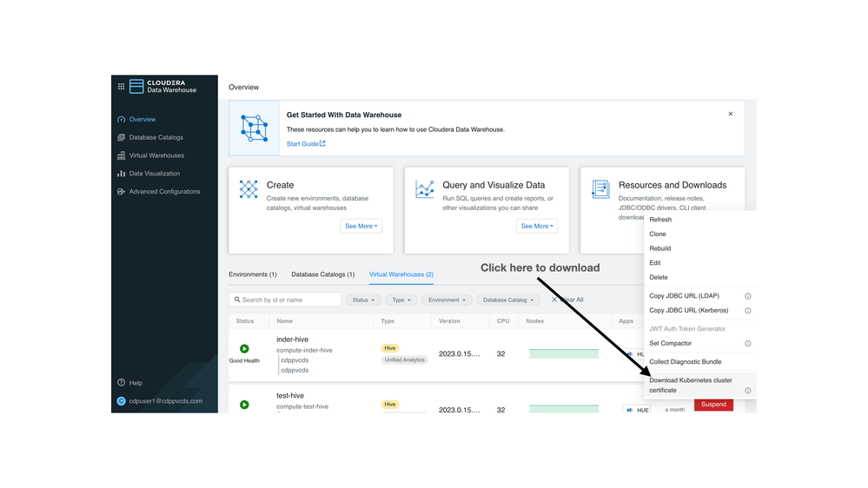Choose Clone from the context menu

point(658,234)
